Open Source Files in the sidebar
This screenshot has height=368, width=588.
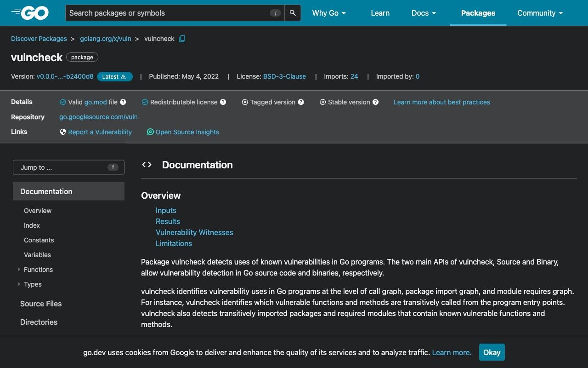point(41,304)
